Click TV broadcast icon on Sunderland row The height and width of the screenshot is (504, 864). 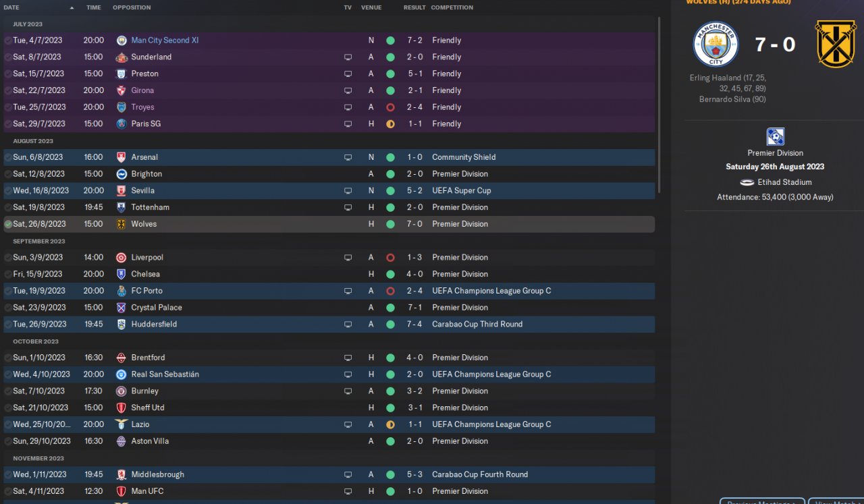pyautogui.click(x=348, y=57)
